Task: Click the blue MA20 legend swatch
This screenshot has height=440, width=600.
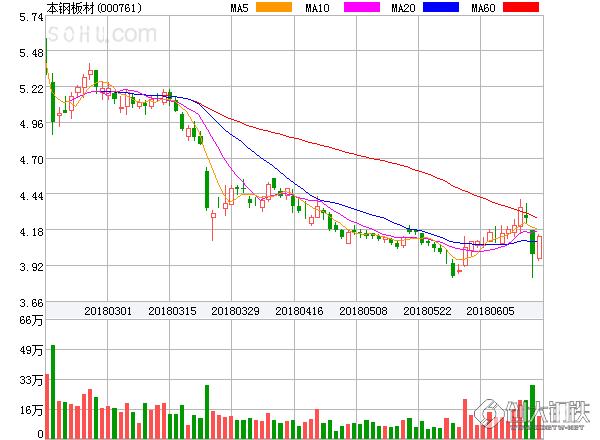Action: 441,7
